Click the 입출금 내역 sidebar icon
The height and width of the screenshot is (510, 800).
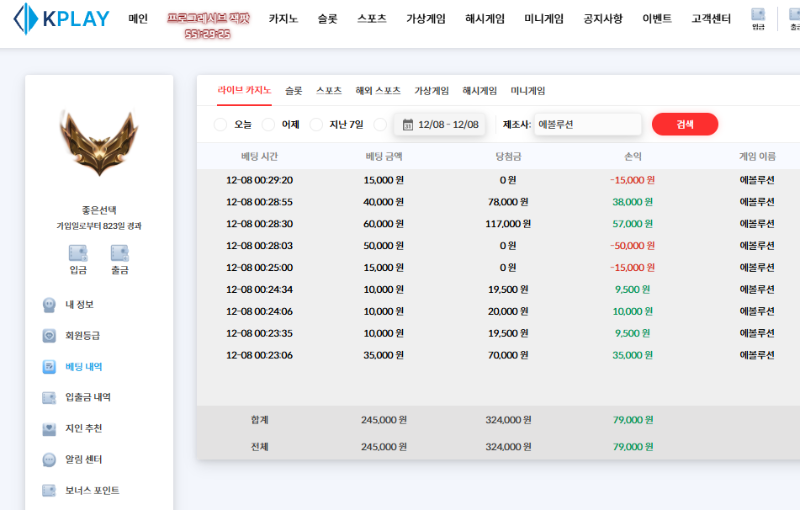(49, 397)
